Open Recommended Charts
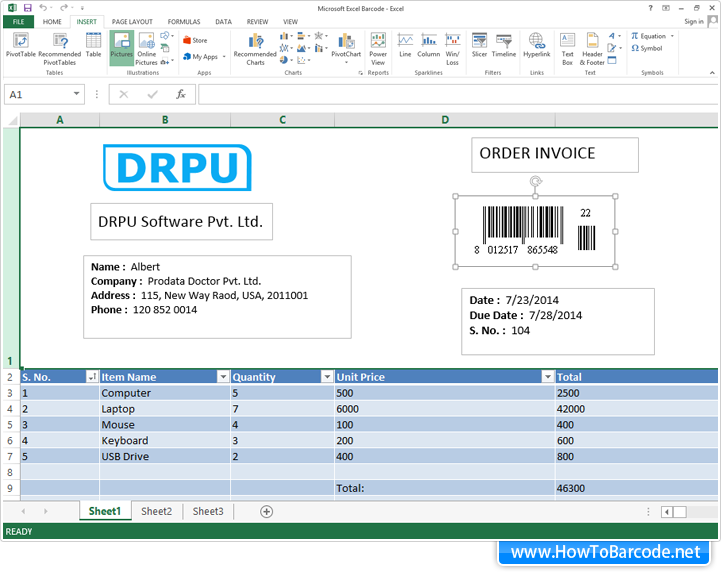The height and width of the screenshot is (572, 721). tap(255, 49)
